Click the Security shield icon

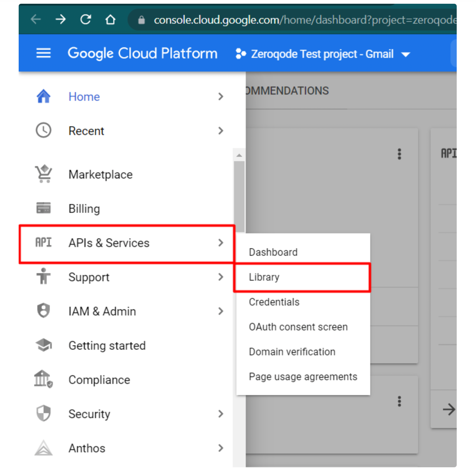pos(44,413)
